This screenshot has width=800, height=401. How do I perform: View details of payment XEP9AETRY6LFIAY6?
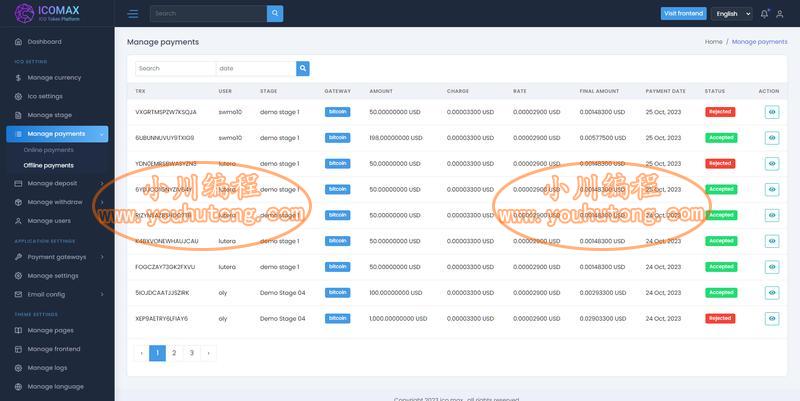click(x=772, y=318)
